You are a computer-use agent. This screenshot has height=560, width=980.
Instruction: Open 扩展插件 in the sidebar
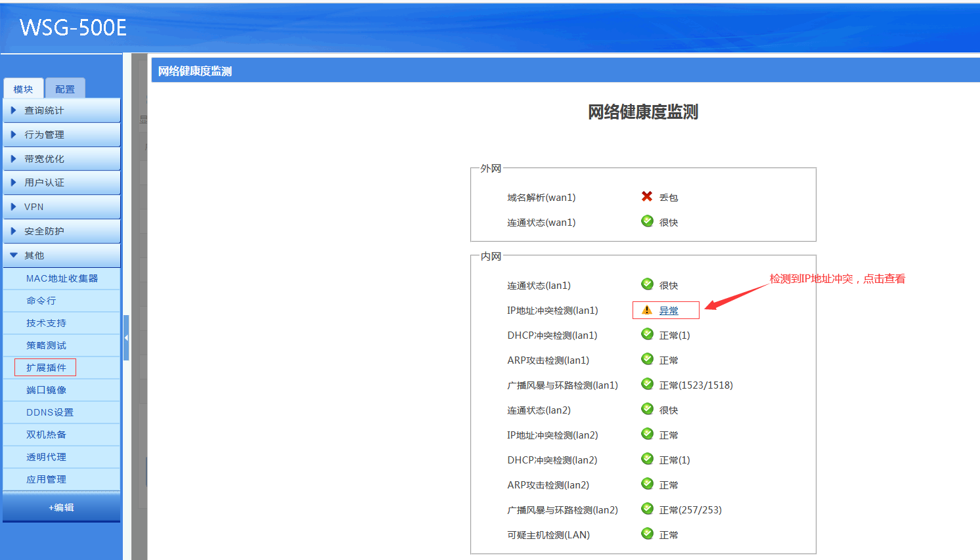click(46, 368)
